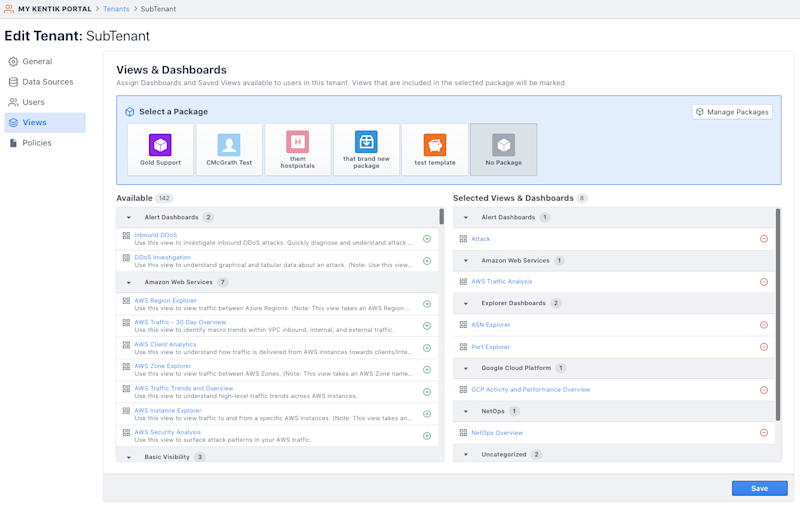Click the Manage Packages button
This screenshot has height=508, width=800.
[x=732, y=112]
